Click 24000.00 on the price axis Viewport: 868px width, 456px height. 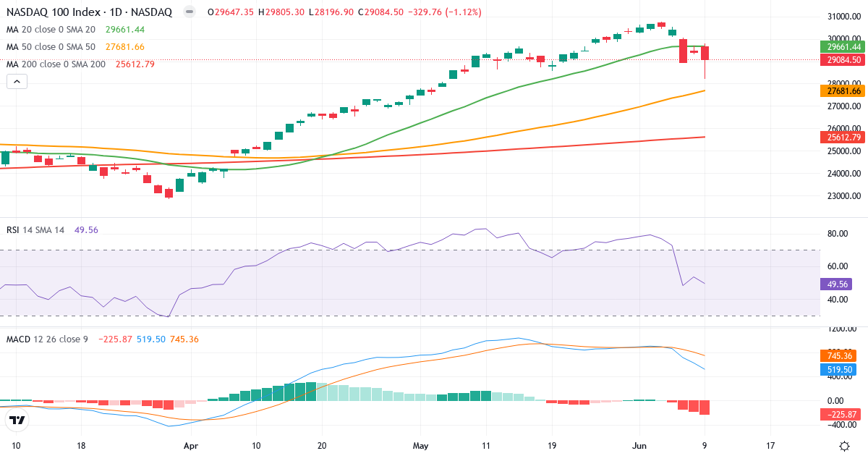tap(843, 174)
